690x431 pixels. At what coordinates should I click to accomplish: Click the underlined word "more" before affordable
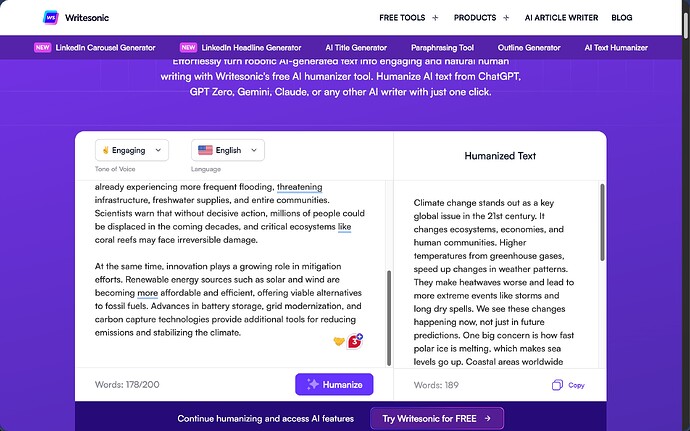(x=147, y=293)
